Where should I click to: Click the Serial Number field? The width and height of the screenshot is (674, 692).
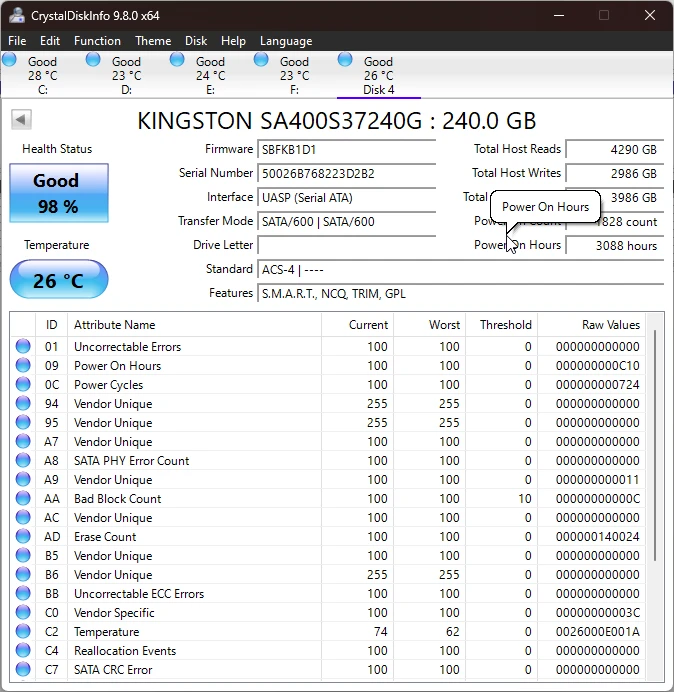point(346,173)
